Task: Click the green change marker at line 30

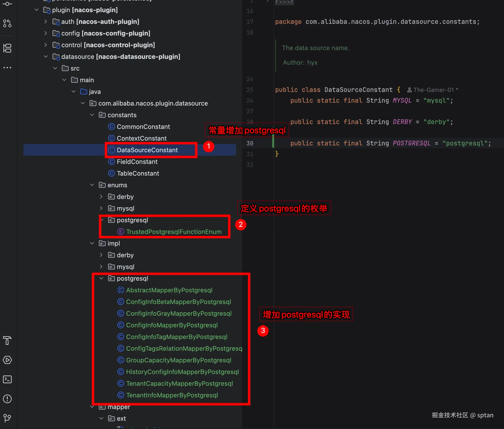Action: tap(273, 141)
